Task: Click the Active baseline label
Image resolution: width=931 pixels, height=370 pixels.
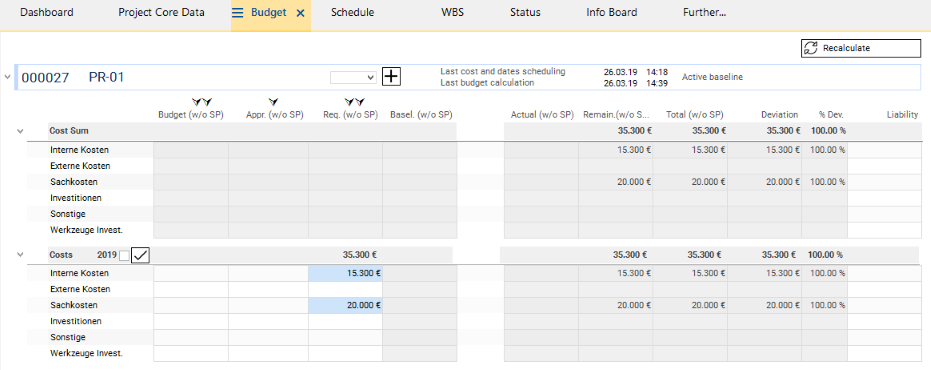Action: pyautogui.click(x=712, y=77)
